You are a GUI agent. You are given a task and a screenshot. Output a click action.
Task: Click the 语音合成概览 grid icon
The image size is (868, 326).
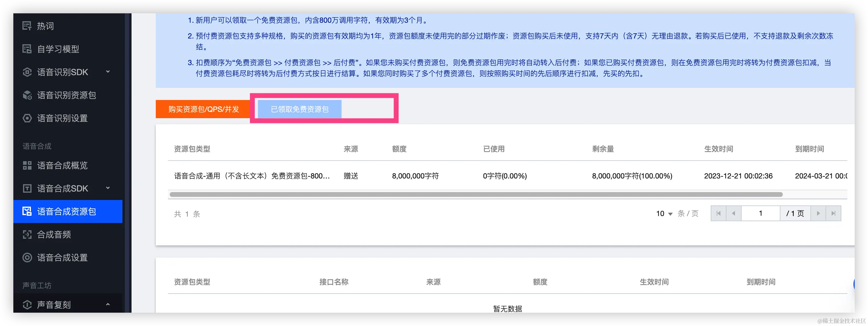pos(27,165)
